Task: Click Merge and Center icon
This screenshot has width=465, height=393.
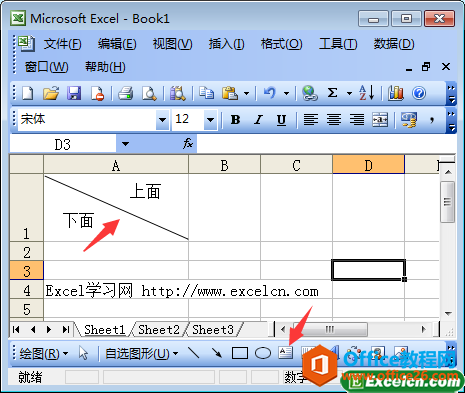Action: click(x=380, y=119)
